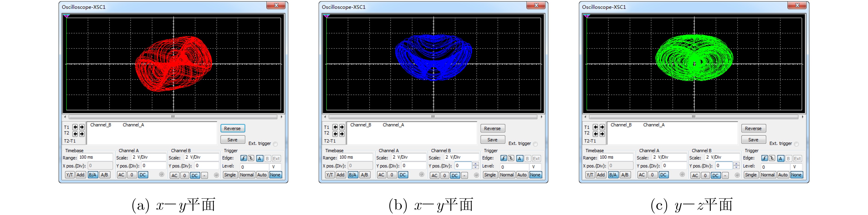868x215 pixels.
Task: Move T1 cursor right in blue-trace oscilloscope
Action: pyautogui.click(x=342, y=127)
